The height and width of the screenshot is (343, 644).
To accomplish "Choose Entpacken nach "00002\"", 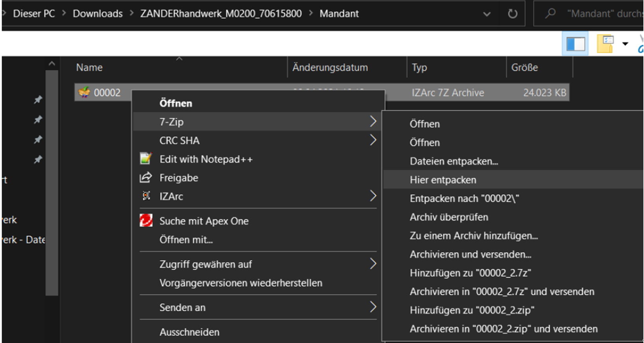I will [x=464, y=198].
